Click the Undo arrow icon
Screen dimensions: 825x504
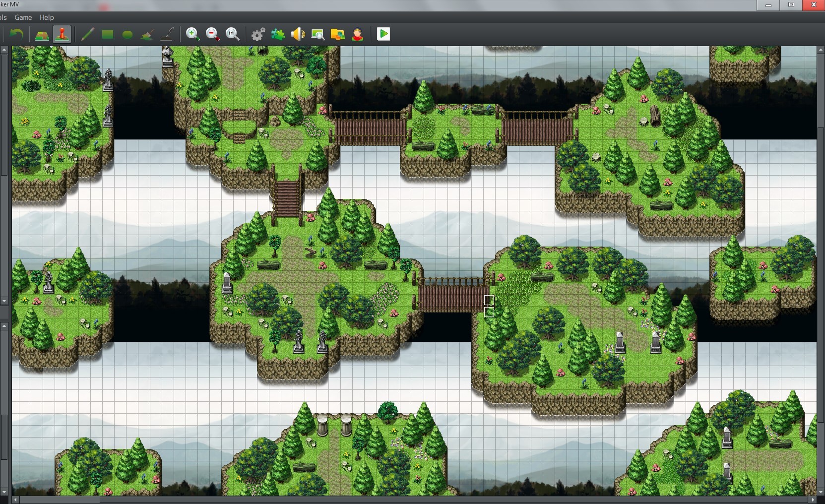point(17,34)
